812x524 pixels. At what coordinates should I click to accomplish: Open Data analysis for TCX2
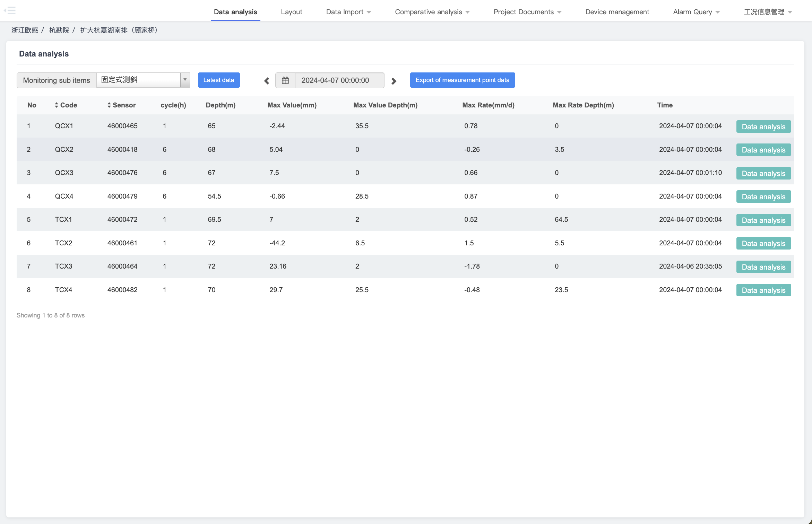tap(763, 243)
